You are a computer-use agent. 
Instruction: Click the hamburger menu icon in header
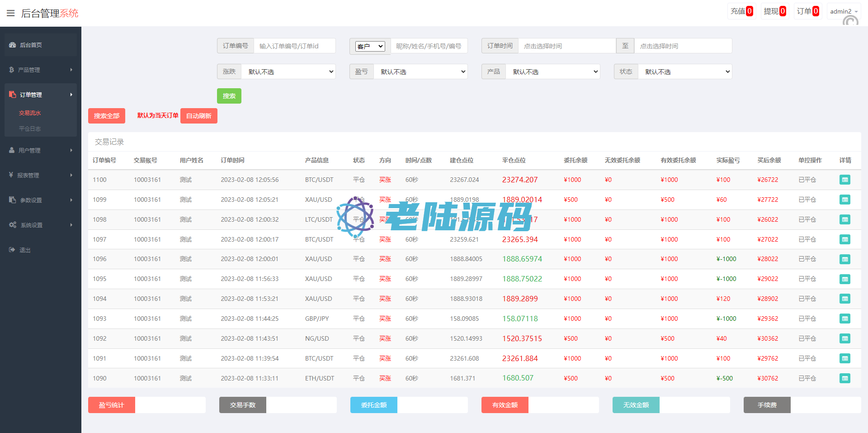pyautogui.click(x=11, y=13)
